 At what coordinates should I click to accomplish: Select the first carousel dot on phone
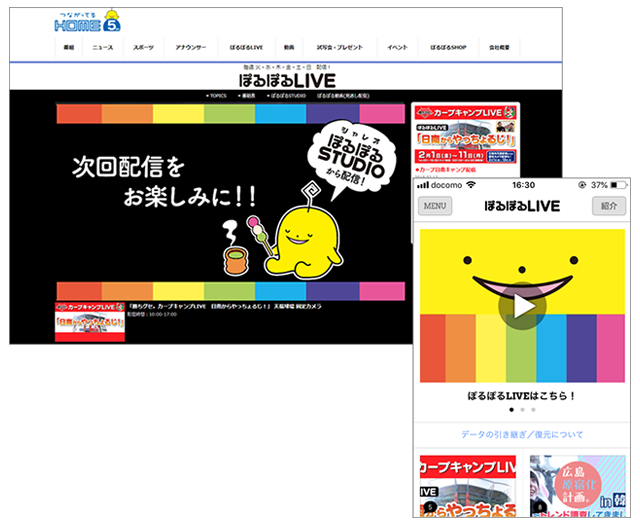click(x=511, y=409)
